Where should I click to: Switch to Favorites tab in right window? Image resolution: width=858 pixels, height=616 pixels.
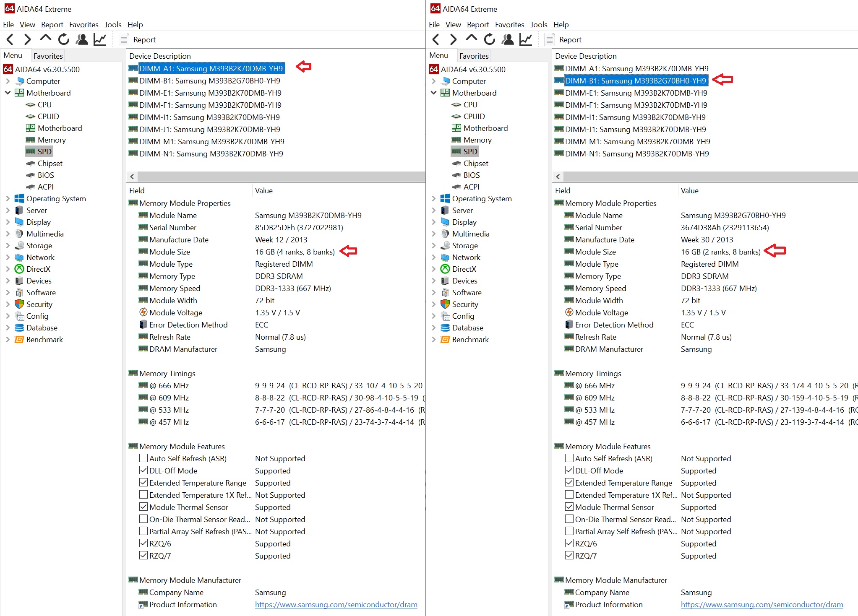point(474,56)
